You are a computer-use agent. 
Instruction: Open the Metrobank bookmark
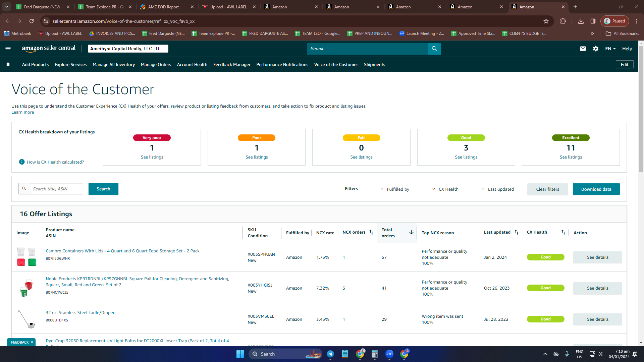pos(17,34)
